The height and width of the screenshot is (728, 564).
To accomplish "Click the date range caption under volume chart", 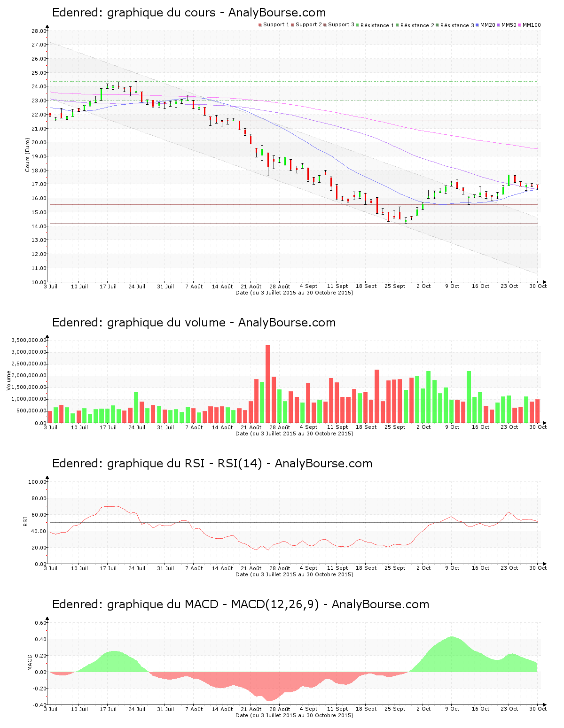I will coord(294,434).
